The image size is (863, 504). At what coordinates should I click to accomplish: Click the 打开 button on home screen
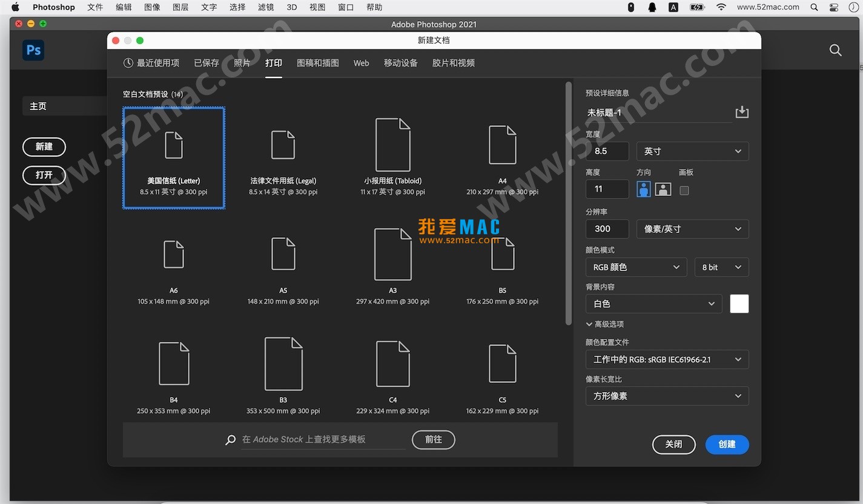point(44,175)
